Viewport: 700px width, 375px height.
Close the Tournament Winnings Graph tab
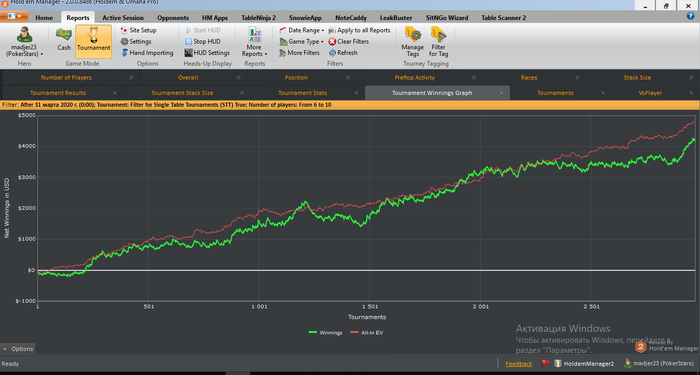coord(501,93)
